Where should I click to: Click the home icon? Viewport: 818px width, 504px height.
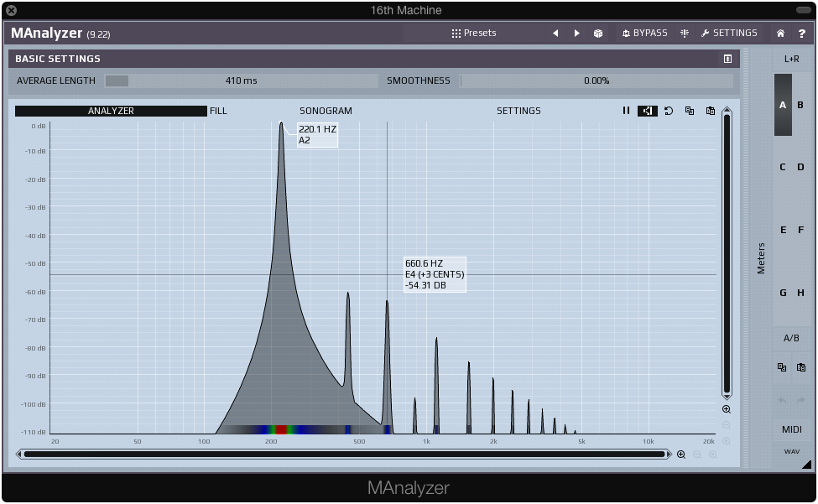tap(780, 33)
